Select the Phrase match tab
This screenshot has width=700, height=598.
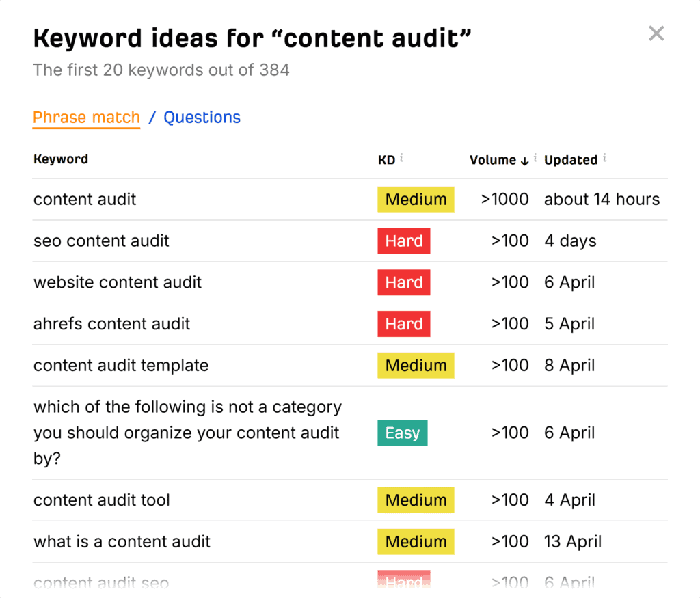tap(86, 118)
